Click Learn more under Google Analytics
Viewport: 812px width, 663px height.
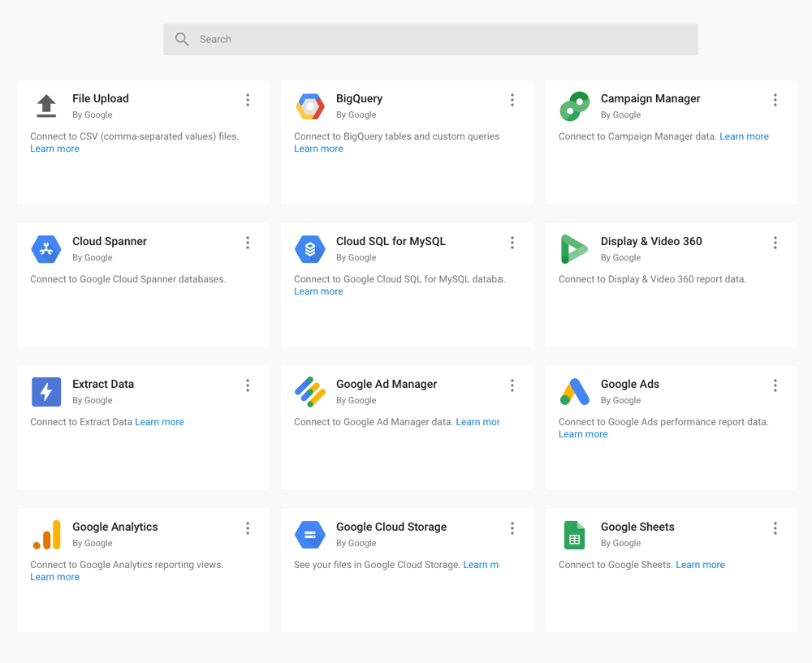pos(54,576)
